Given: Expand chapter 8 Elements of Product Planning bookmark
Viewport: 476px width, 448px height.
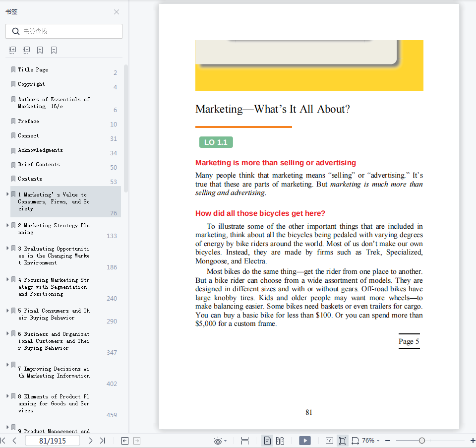Looking at the screenshot, I should [7, 396].
